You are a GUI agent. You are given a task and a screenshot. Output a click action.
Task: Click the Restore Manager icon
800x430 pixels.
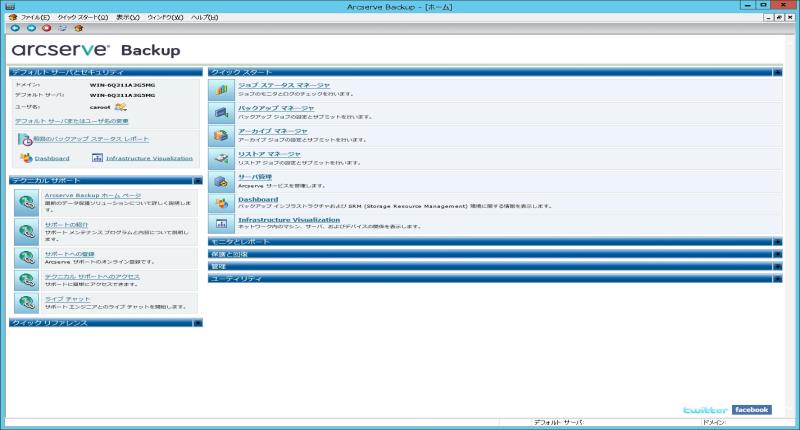tap(221, 159)
